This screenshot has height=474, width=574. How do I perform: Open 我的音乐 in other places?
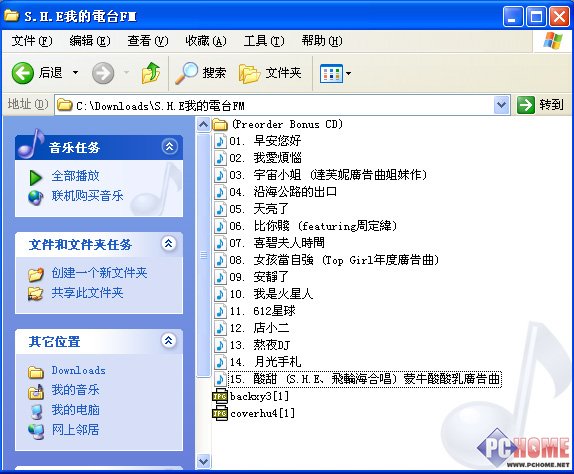75,390
